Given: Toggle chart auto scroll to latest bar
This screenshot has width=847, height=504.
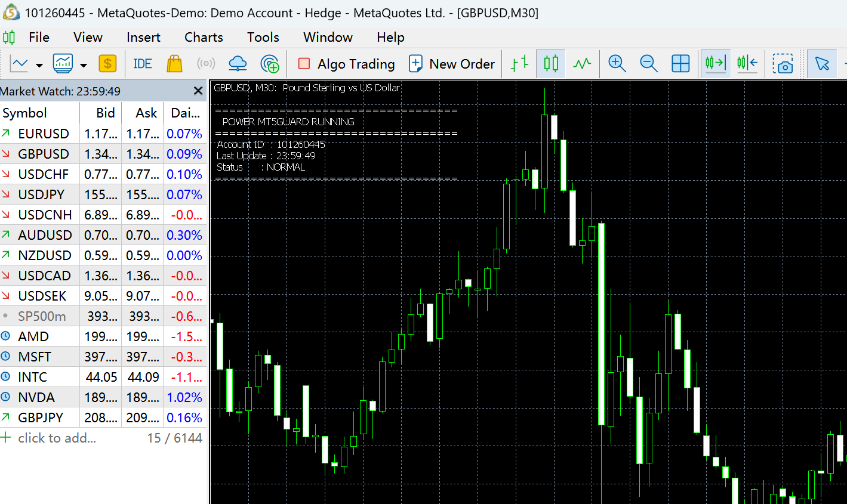Looking at the screenshot, I should 715,64.
